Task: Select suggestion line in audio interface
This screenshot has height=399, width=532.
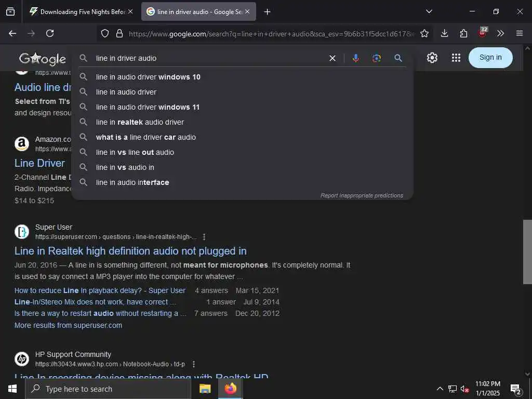Action: tap(242, 182)
